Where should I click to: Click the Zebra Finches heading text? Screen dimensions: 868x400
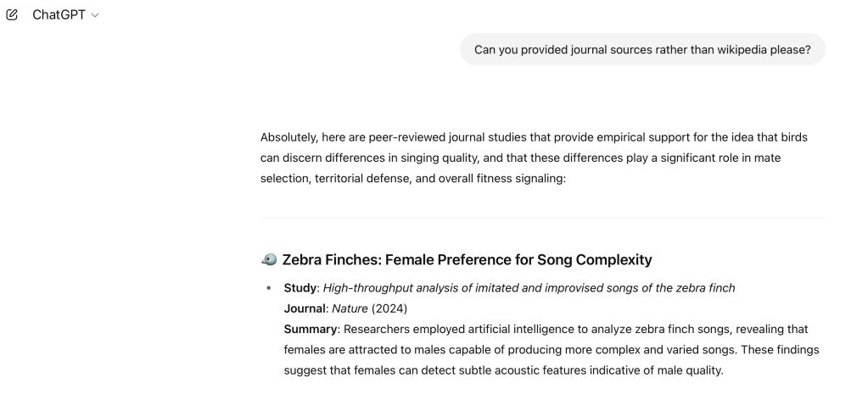coord(467,259)
